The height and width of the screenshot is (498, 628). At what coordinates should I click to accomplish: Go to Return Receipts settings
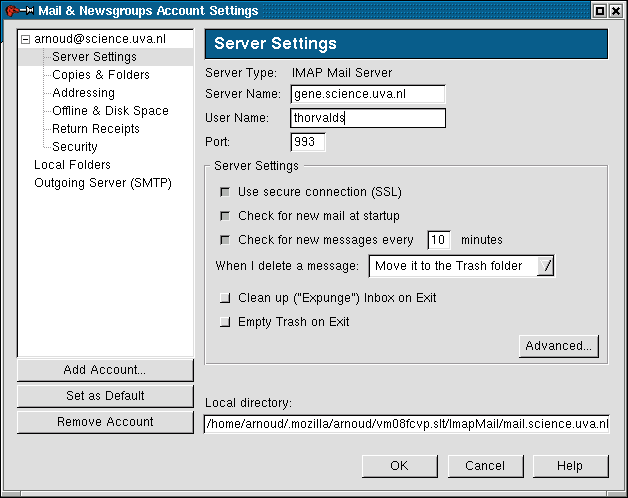tap(96, 129)
